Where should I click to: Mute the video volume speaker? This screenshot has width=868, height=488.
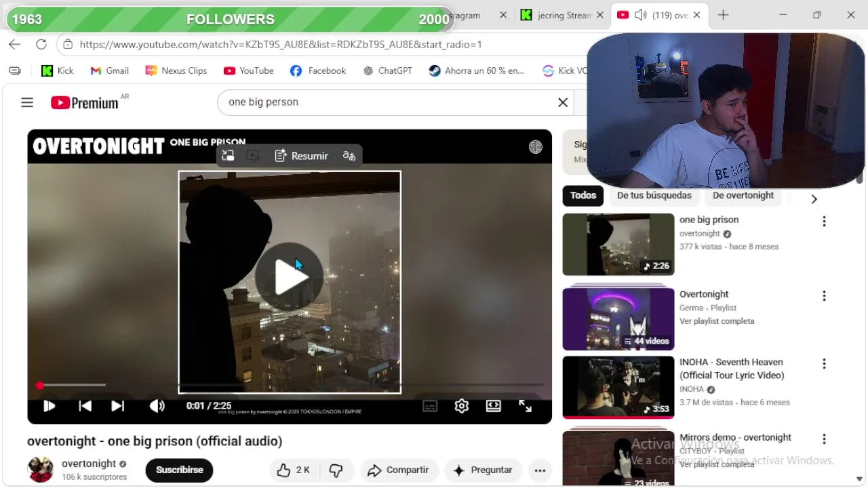(157, 406)
